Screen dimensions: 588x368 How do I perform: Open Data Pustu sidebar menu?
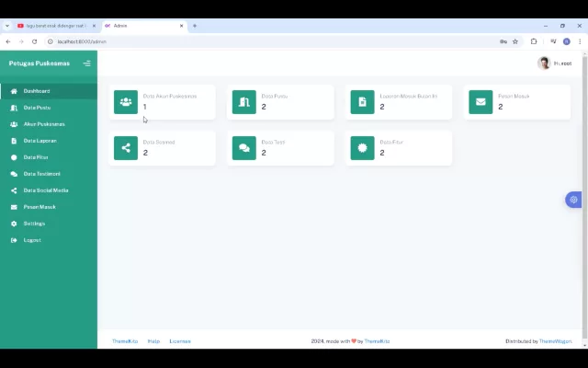49,108
